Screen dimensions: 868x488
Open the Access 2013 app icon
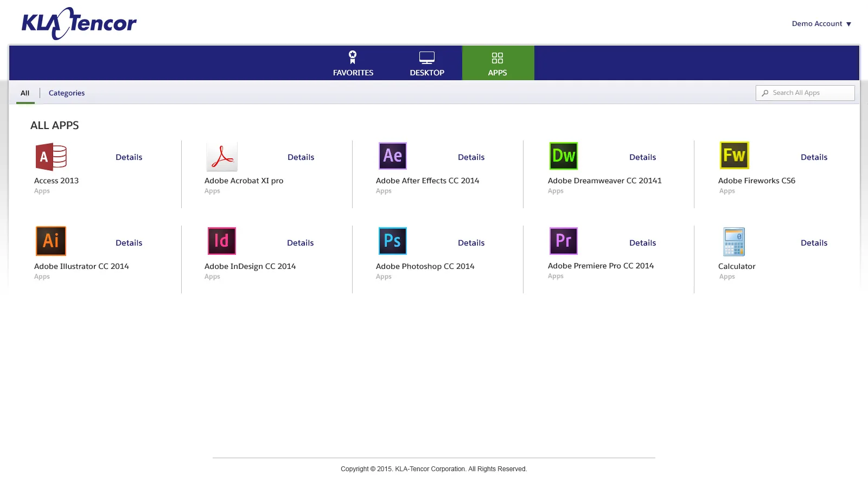pos(51,157)
